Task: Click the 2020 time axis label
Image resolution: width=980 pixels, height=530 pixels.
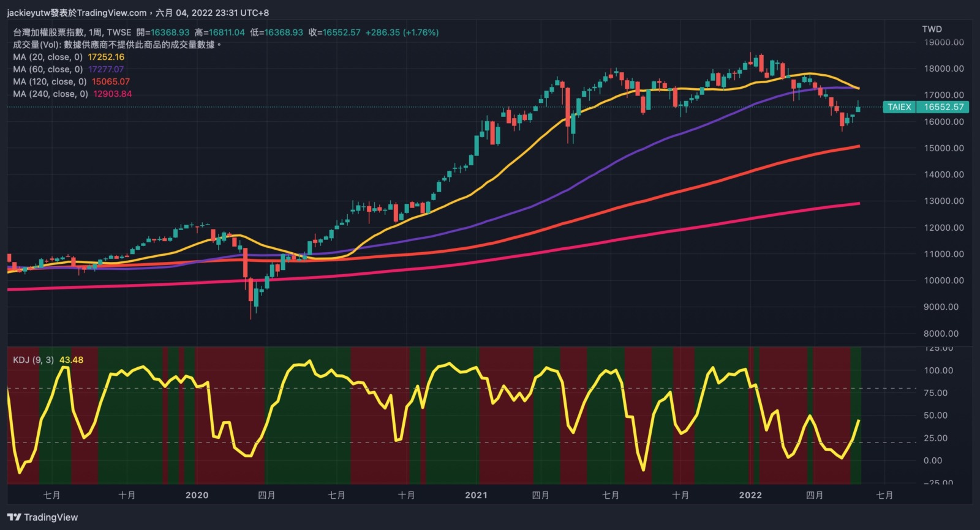Action: click(x=197, y=495)
